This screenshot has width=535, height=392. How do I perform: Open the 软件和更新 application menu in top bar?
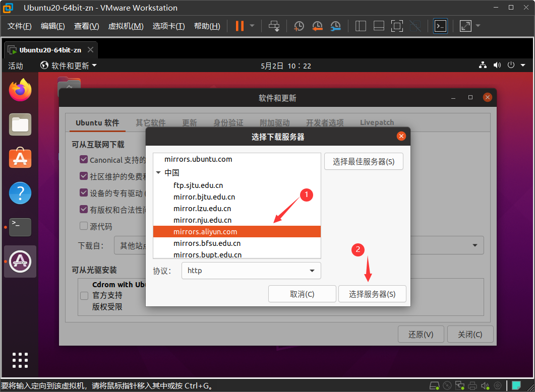[x=68, y=66]
